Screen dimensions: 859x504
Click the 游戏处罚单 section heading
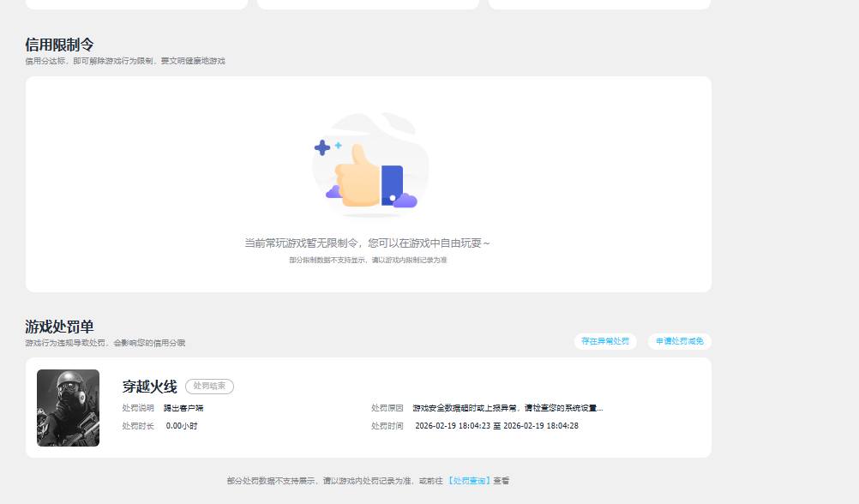tap(59, 327)
